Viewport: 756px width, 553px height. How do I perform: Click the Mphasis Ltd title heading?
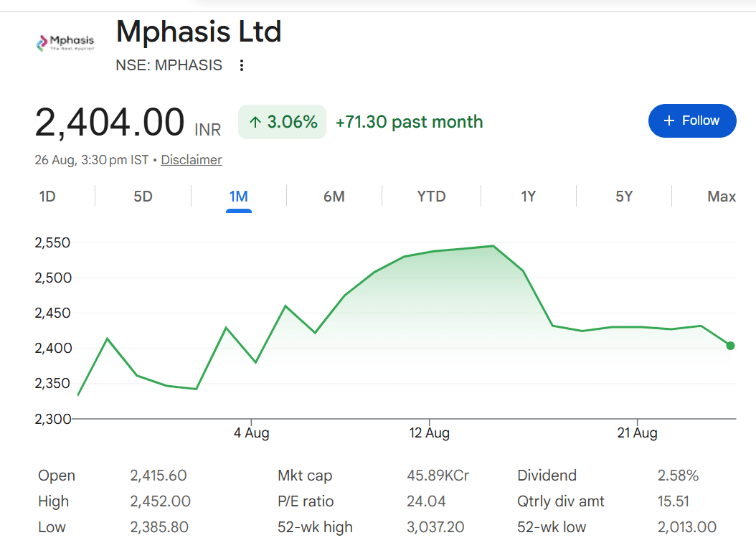199,32
